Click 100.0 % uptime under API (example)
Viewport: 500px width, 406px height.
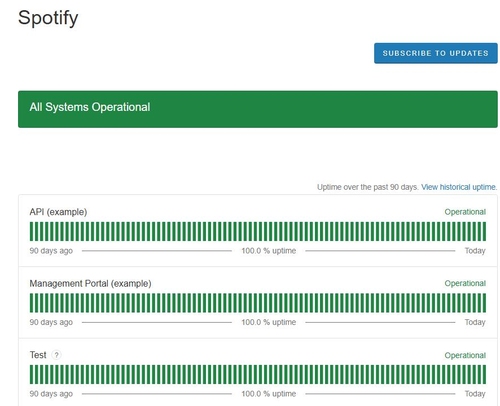click(x=269, y=251)
